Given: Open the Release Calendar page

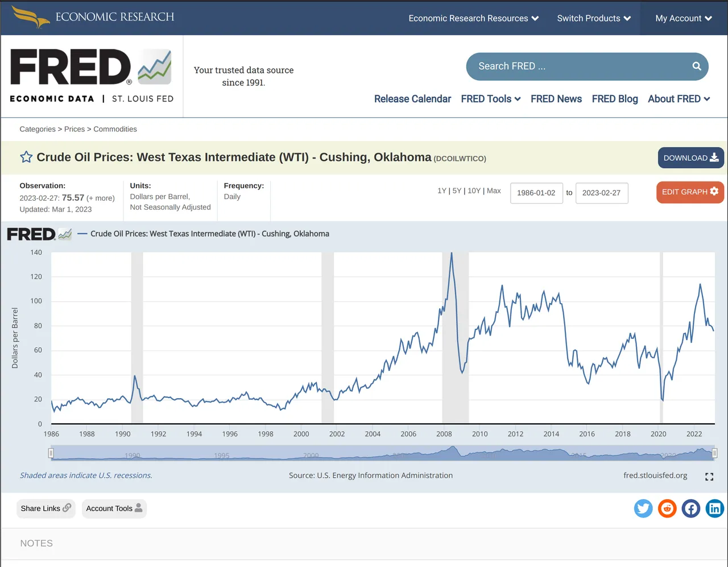Looking at the screenshot, I should point(412,99).
